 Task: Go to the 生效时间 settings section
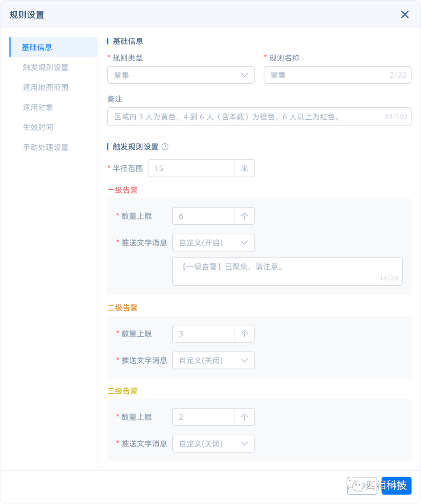37,127
